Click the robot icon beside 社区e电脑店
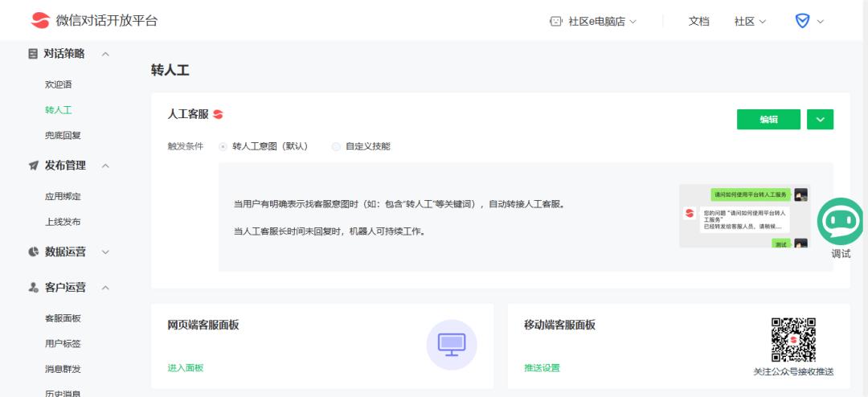The height and width of the screenshot is (397, 868). pos(556,22)
